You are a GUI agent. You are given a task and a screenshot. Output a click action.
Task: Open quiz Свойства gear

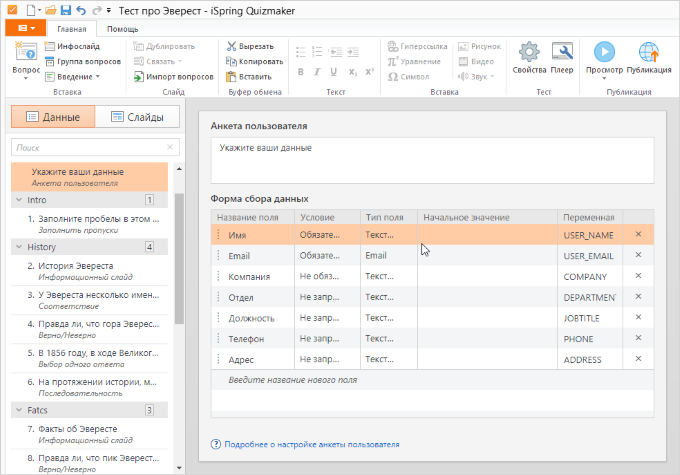(x=529, y=58)
